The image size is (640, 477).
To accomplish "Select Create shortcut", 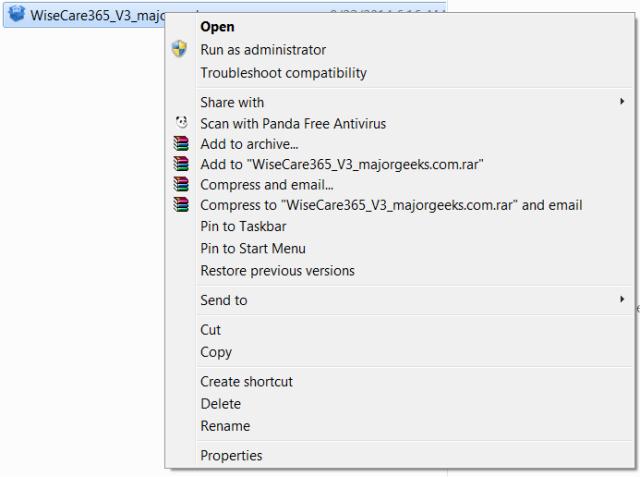I will coord(246,382).
